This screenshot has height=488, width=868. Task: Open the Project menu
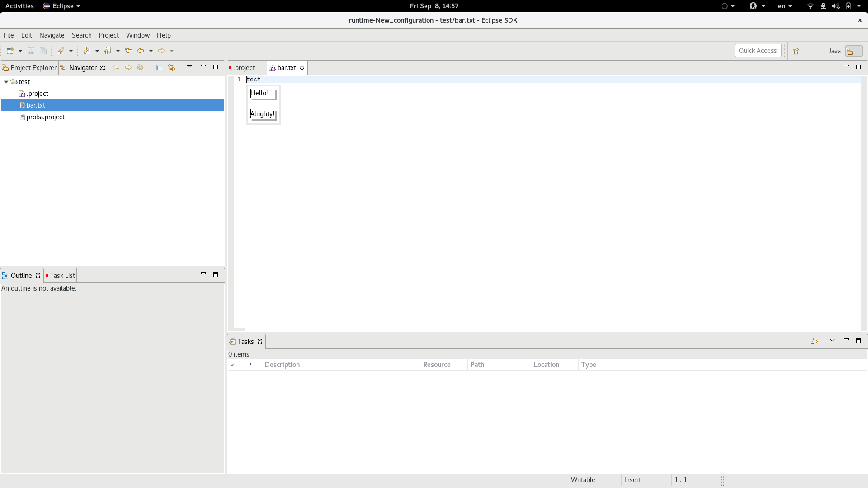coord(108,35)
